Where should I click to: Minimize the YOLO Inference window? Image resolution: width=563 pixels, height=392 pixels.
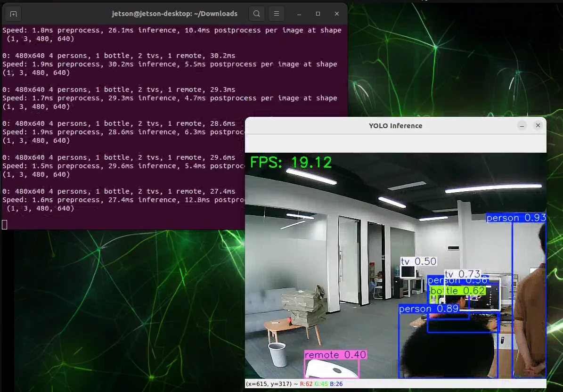pyautogui.click(x=522, y=125)
